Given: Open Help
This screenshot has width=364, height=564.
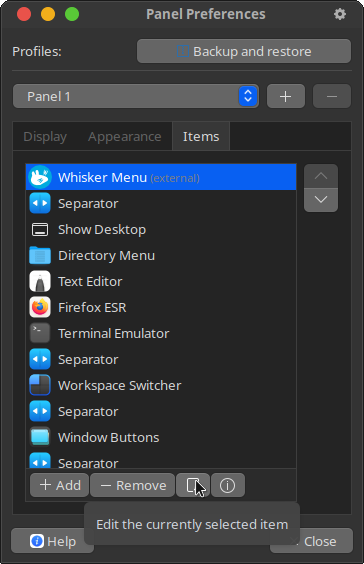Looking at the screenshot, I should pos(53,541).
